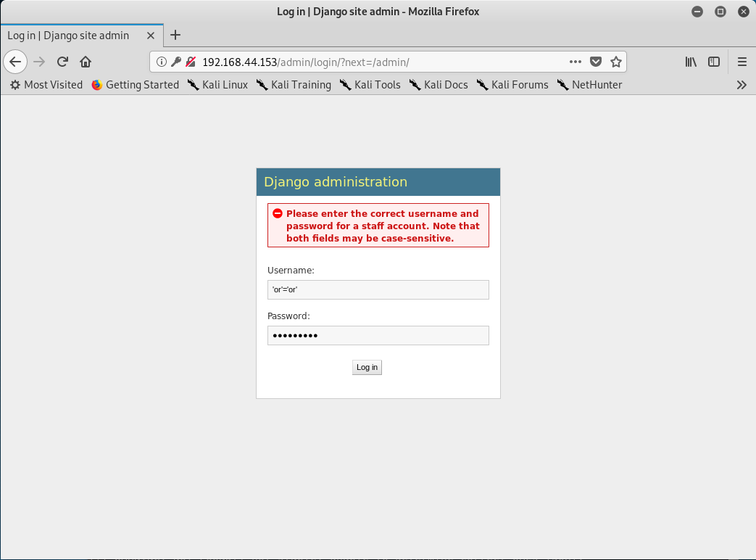This screenshot has width=756, height=560.
Task: Open the Firefox home page
Action: pos(86,62)
